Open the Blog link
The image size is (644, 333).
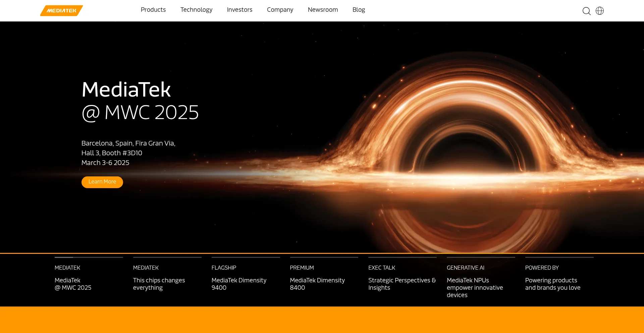pyautogui.click(x=359, y=10)
